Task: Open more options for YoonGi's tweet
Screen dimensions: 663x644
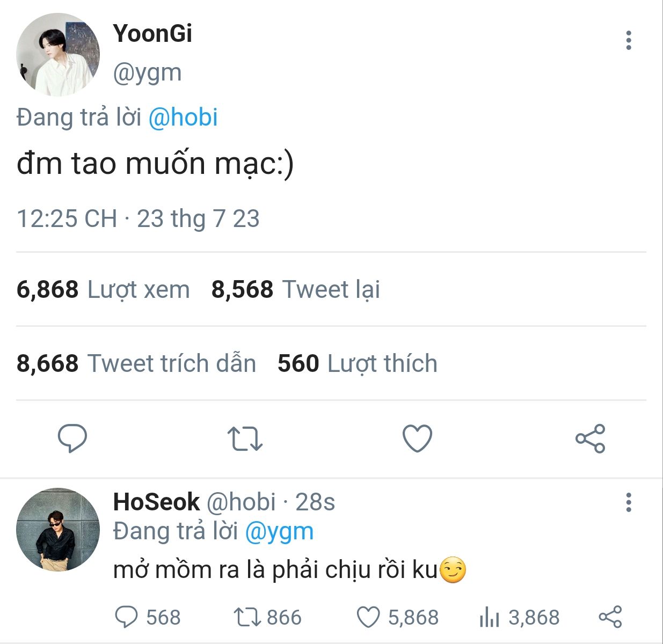Action: click(x=628, y=40)
